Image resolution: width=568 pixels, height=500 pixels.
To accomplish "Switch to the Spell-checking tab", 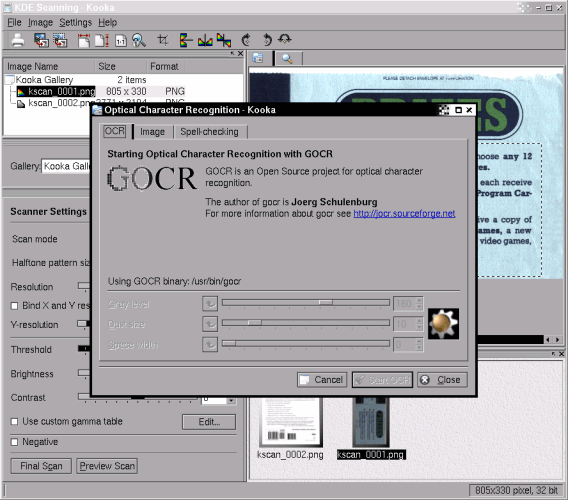I will [x=209, y=132].
